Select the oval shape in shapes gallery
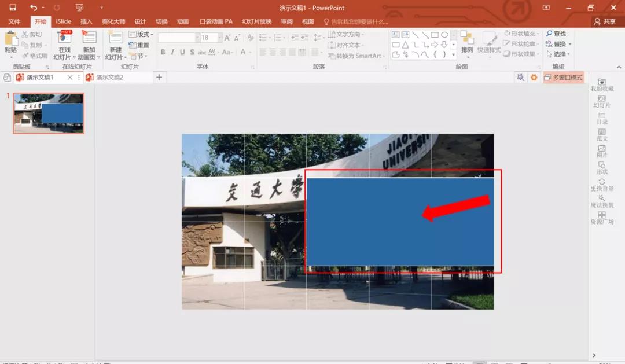Image resolution: width=625 pixels, height=364 pixels. click(444, 35)
